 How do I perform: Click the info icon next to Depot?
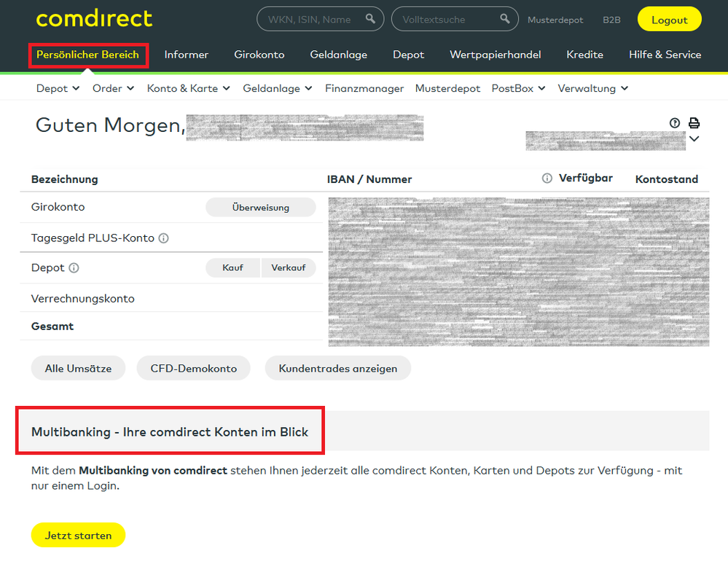[74, 268]
